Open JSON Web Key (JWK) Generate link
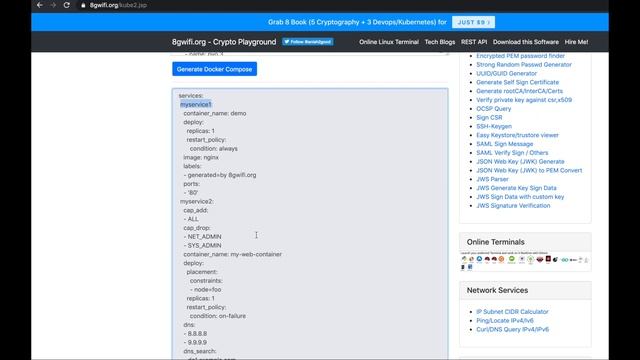The image size is (640, 360). [520, 162]
